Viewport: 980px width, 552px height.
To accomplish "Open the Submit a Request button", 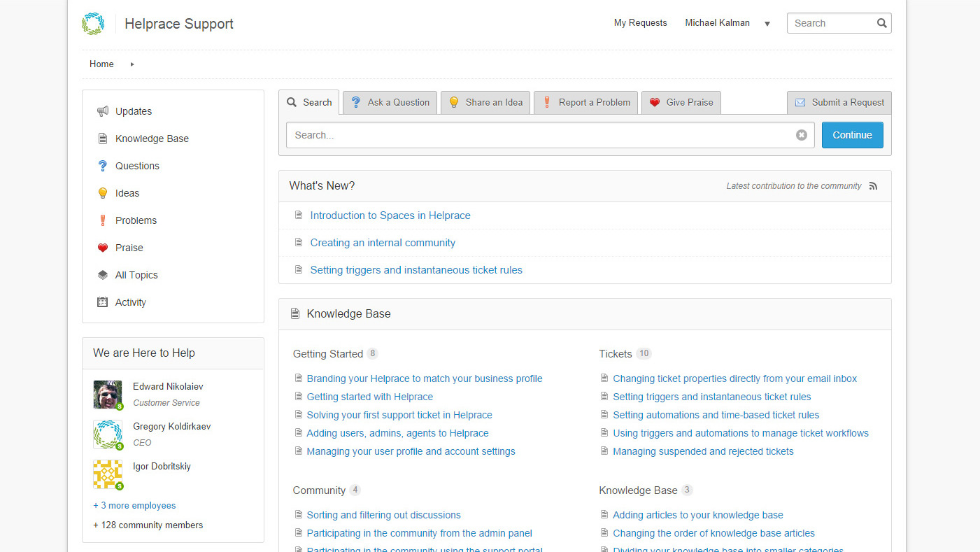I will (x=839, y=102).
